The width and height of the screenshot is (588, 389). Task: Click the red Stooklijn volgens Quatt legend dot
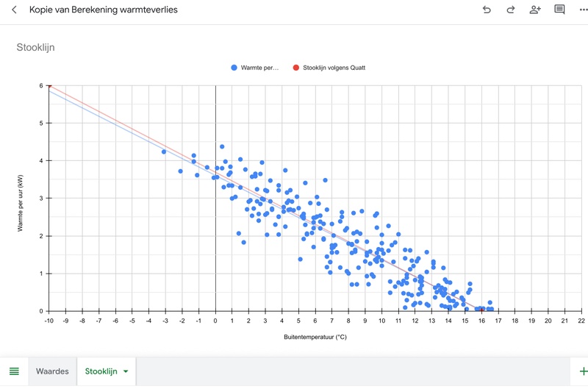[296, 68]
